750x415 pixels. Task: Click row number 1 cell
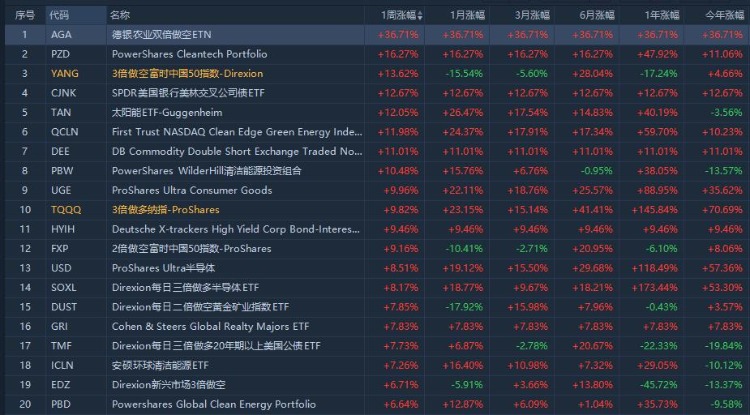pyautogui.click(x=24, y=34)
